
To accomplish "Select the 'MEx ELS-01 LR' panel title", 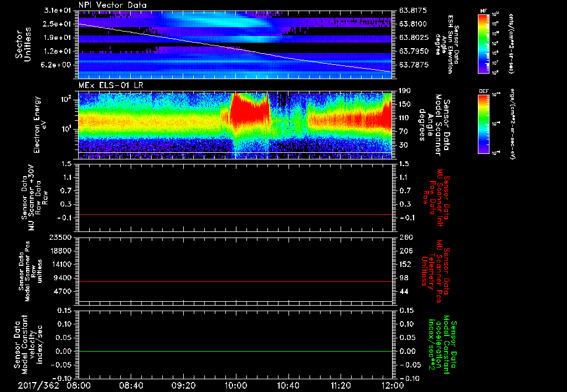I will [x=111, y=86].
